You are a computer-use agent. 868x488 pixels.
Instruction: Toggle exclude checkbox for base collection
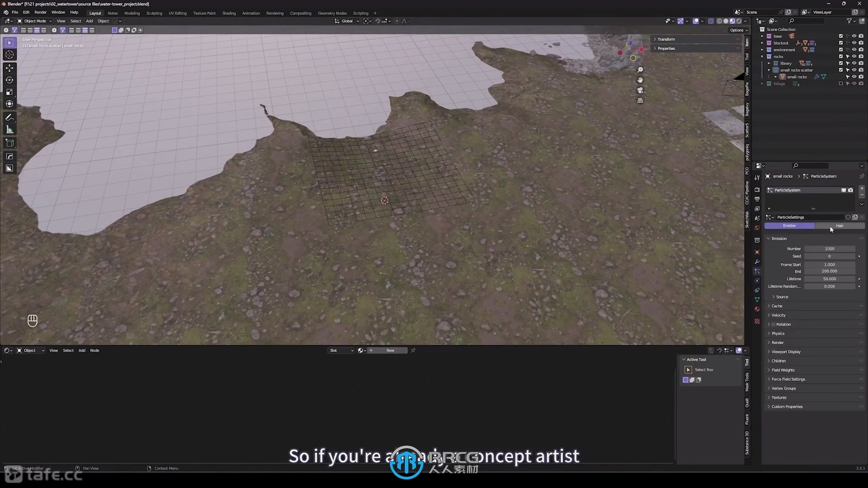point(841,36)
